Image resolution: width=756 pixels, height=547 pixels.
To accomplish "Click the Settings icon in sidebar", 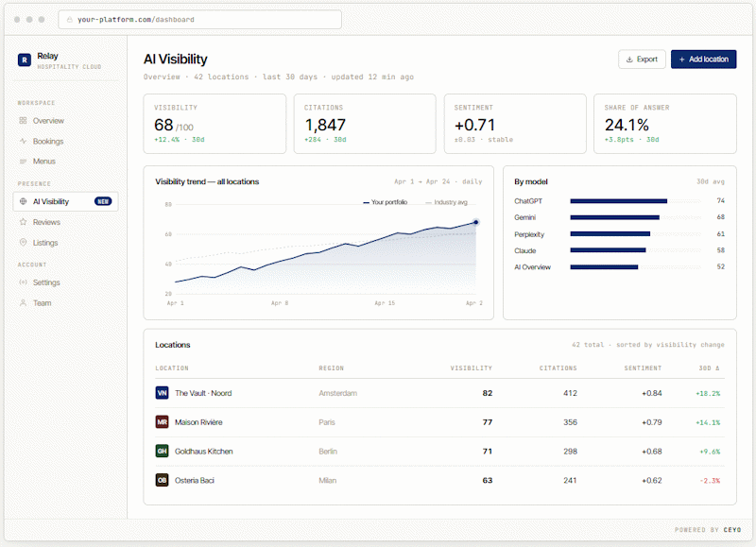I will pos(23,282).
